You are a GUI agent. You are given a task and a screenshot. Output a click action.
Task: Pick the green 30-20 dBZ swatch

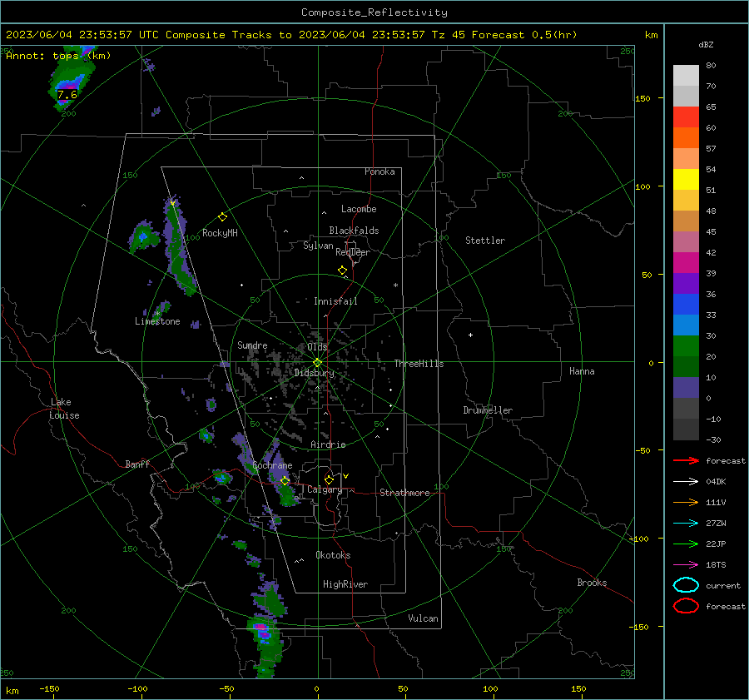pos(686,346)
